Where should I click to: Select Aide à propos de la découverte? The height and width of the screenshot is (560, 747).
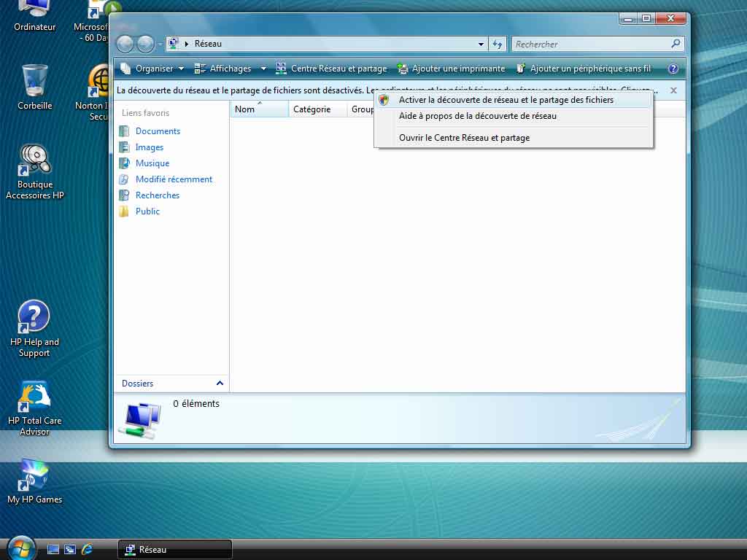(477, 116)
